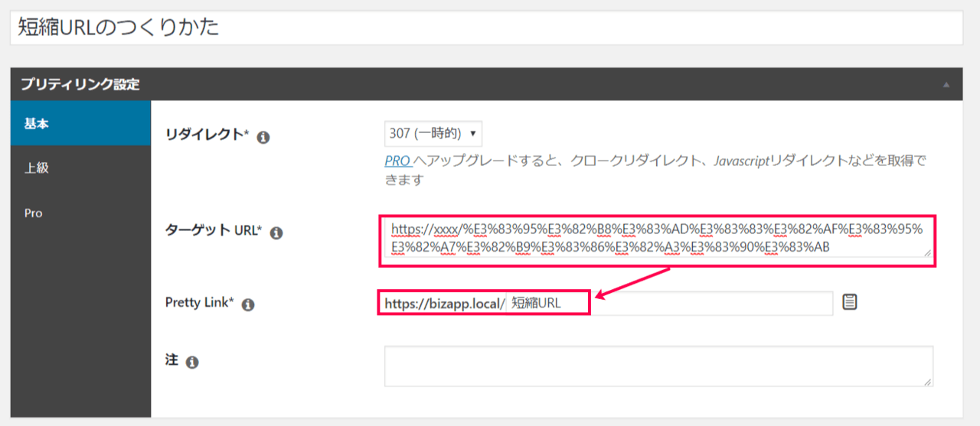Click the info icon beside Pretty Link label
The width and height of the screenshot is (980, 426).
(x=247, y=304)
